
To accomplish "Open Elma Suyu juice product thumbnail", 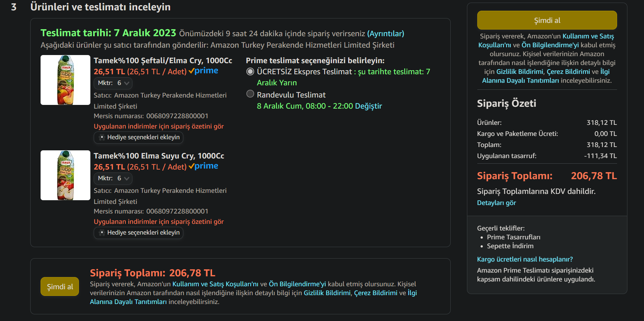I will (65, 175).
